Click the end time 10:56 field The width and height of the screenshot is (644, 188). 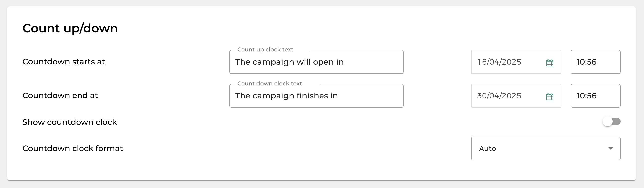595,96
